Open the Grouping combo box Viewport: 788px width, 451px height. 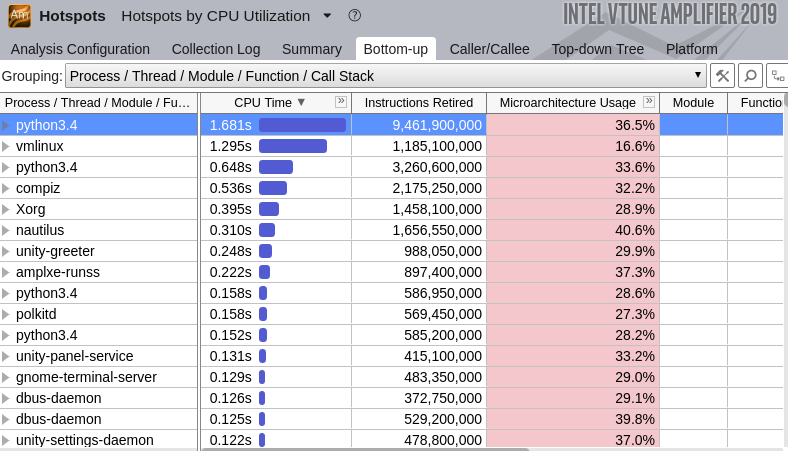[386, 75]
